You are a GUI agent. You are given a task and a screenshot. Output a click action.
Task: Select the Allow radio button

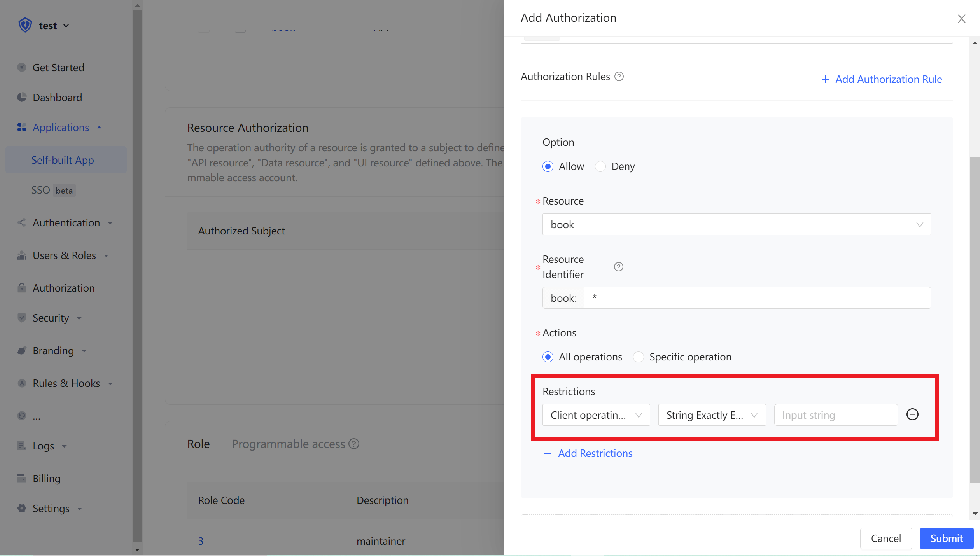548,166
